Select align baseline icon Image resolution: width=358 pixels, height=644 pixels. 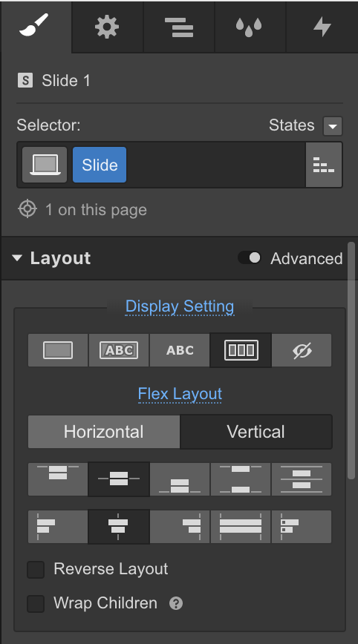[302, 527]
